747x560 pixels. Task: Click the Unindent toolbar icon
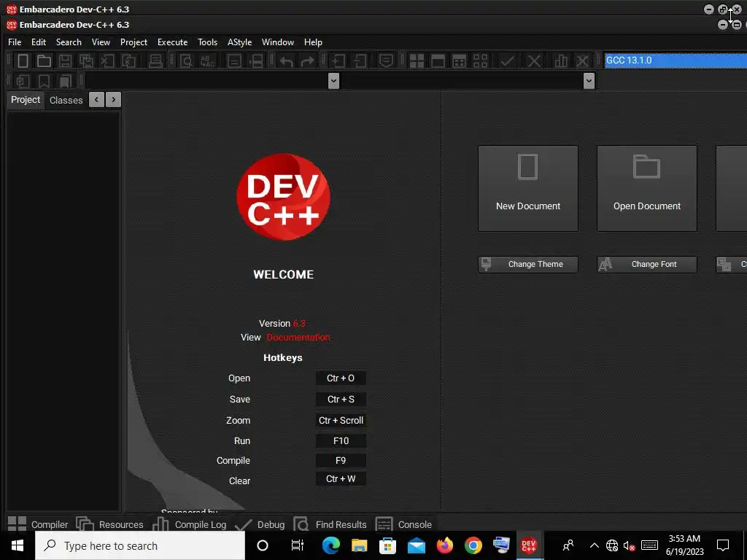[x=360, y=61]
